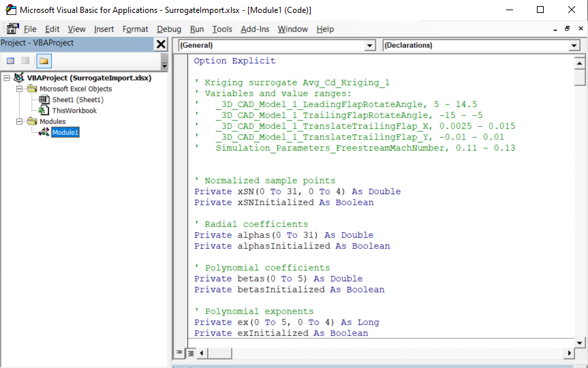This screenshot has height=368, width=588.
Task: Switch to Procedure View at bottom left
Action: coord(180,353)
